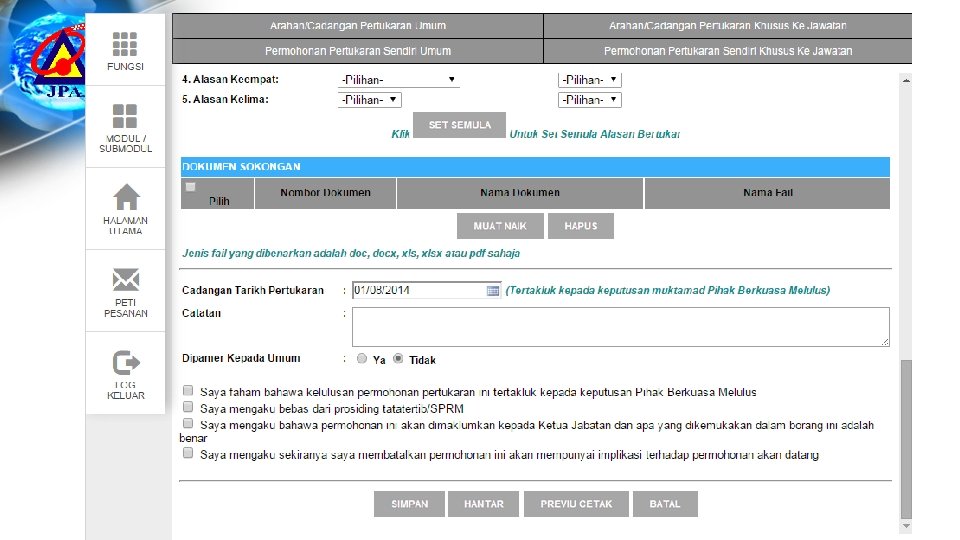Open the Fungsi grid icon
Image resolution: width=960 pixels, height=540 pixels.
[x=125, y=44]
